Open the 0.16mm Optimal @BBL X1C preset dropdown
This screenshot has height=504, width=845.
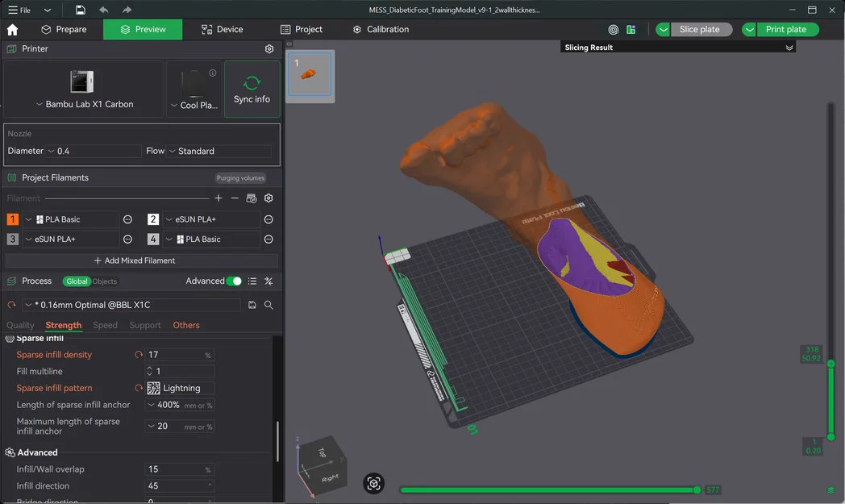point(131,305)
